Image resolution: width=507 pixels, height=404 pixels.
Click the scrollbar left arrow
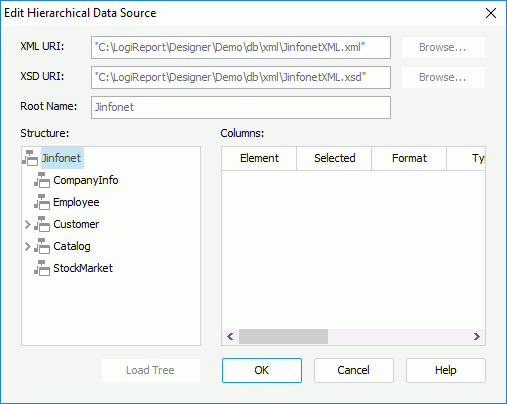[x=230, y=336]
